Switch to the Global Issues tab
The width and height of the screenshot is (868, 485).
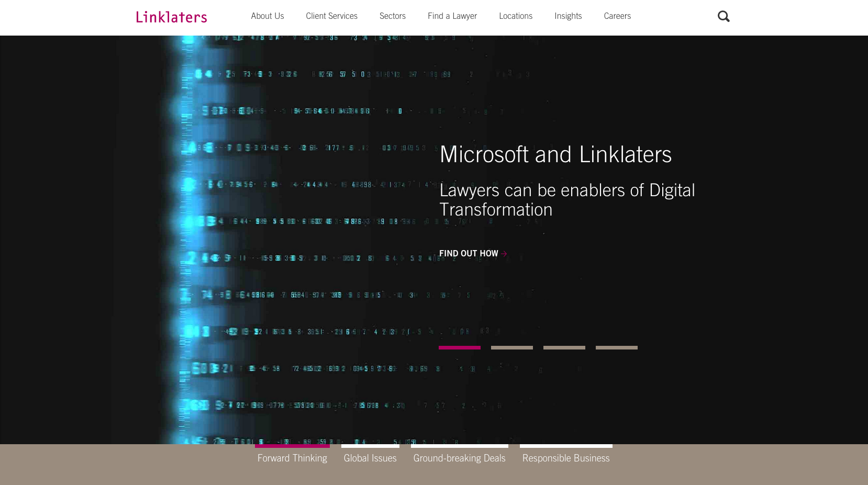[370, 458]
